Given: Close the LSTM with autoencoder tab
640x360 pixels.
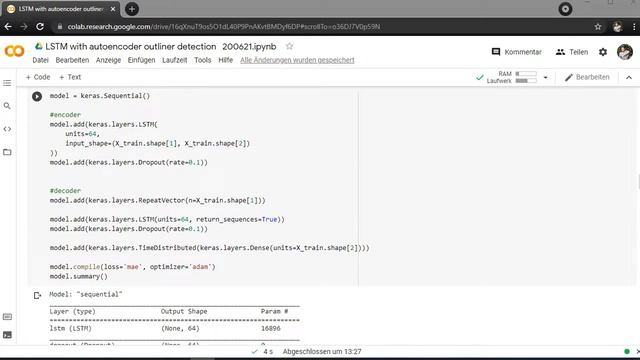Looking at the screenshot, I should [x=113, y=9].
